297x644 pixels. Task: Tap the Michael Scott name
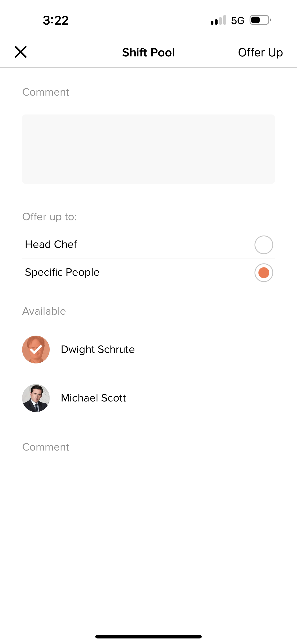(x=93, y=398)
